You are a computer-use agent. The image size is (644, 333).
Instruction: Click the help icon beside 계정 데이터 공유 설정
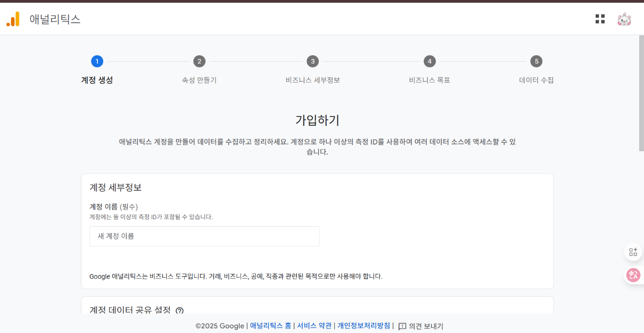tap(179, 311)
